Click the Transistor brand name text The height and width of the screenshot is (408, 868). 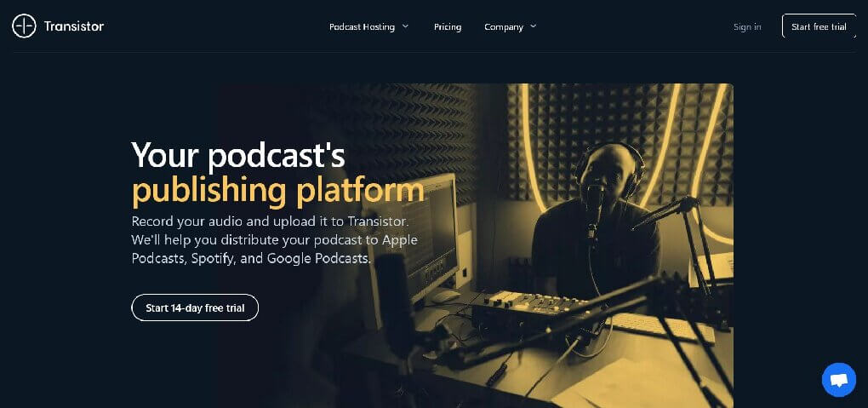74,26
